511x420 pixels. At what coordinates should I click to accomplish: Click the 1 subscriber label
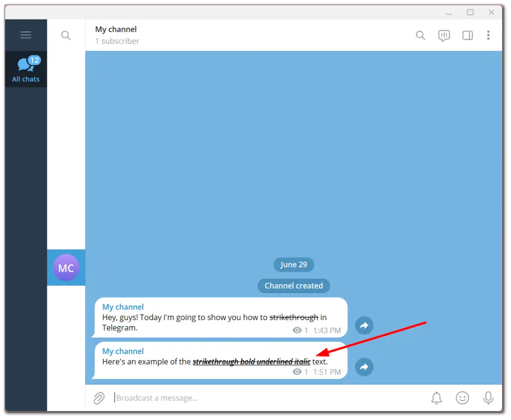117,41
